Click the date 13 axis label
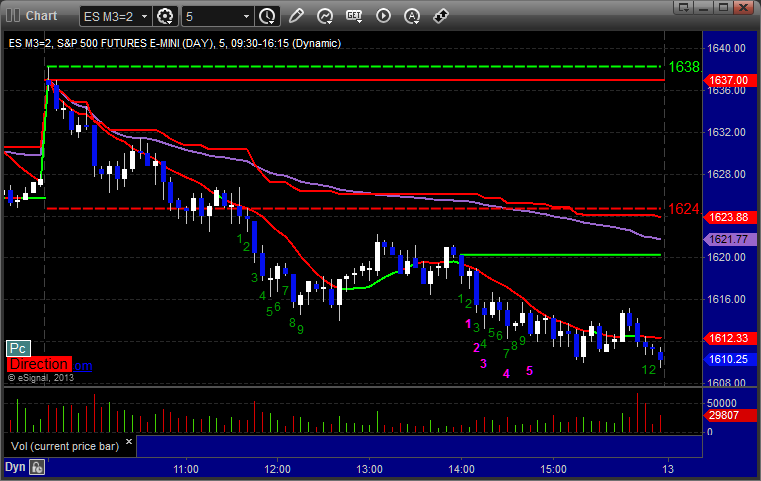Image resolution: width=761 pixels, height=481 pixels. point(668,469)
